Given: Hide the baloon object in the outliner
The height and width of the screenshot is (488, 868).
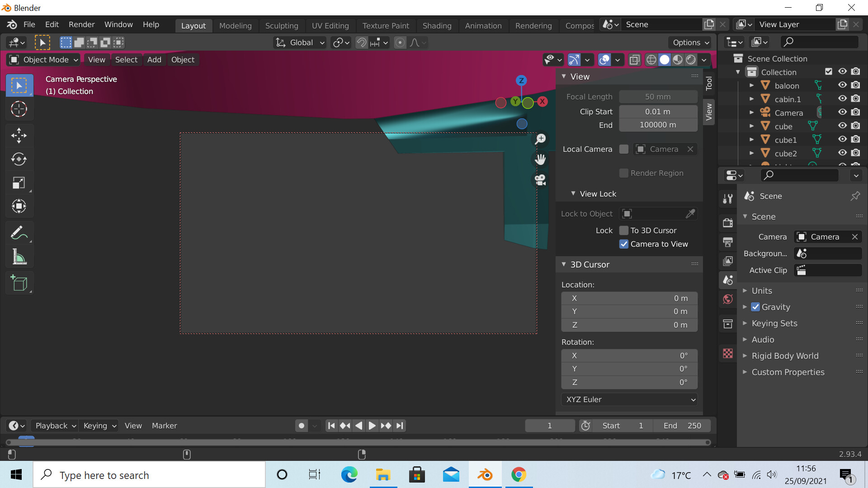Looking at the screenshot, I should (x=842, y=85).
